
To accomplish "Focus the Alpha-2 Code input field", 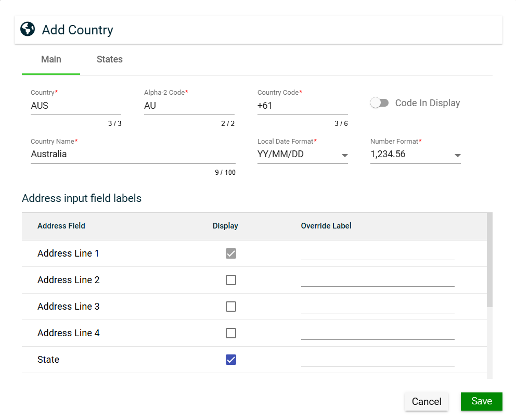I will pyautogui.click(x=189, y=106).
